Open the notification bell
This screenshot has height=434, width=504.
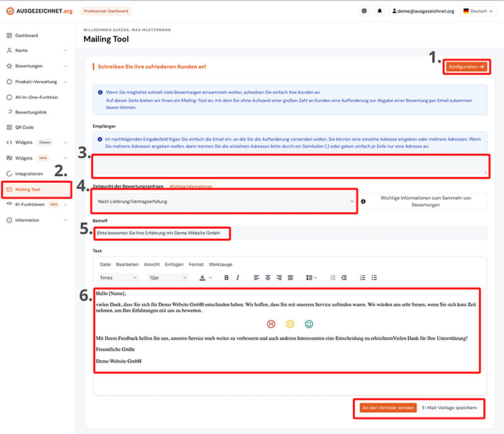[380, 11]
